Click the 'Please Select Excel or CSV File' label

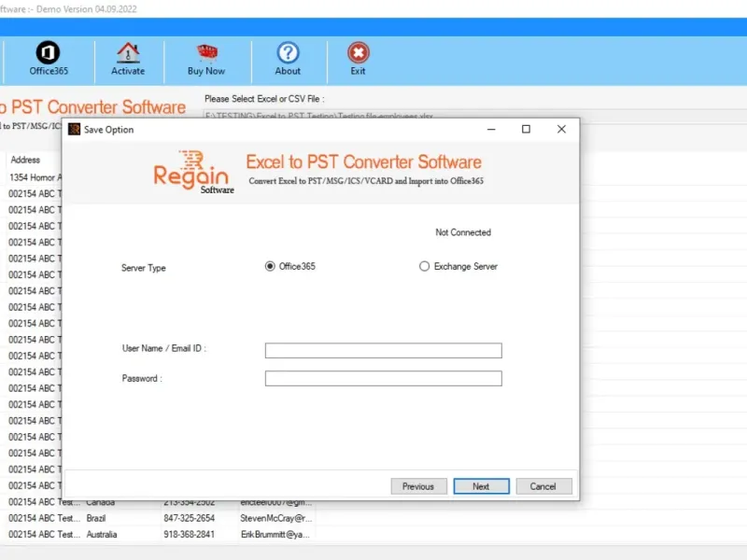pyautogui.click(x=264, y=99)
